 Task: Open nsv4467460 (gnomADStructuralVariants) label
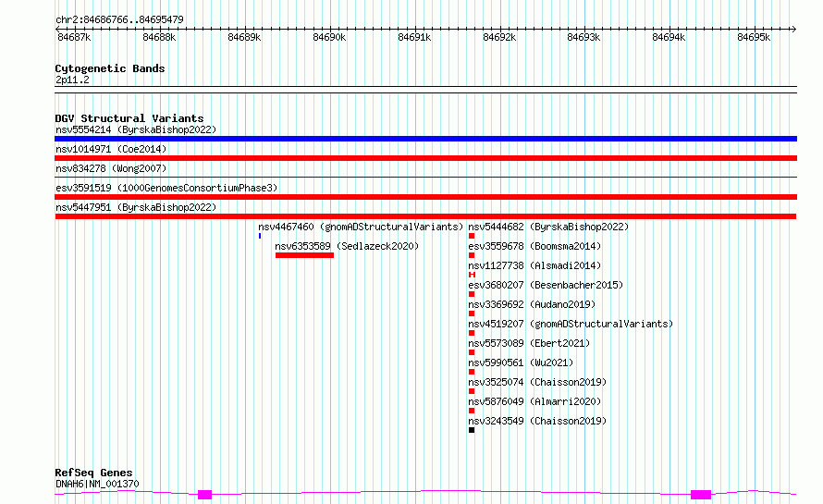[x=361, y=227]
